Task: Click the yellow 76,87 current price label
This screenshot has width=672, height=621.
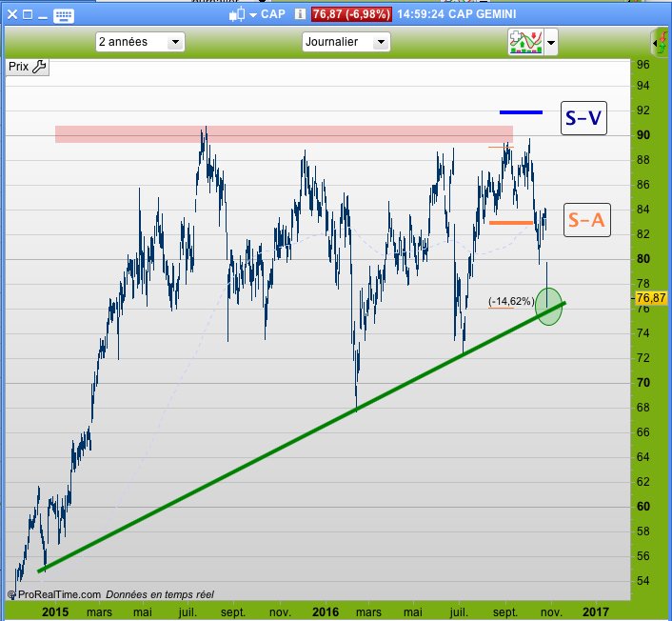Action: coord(650,297)
